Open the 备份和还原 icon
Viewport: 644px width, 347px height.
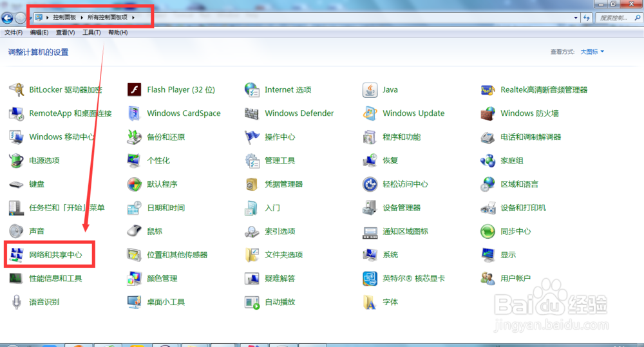pos(135,136)
